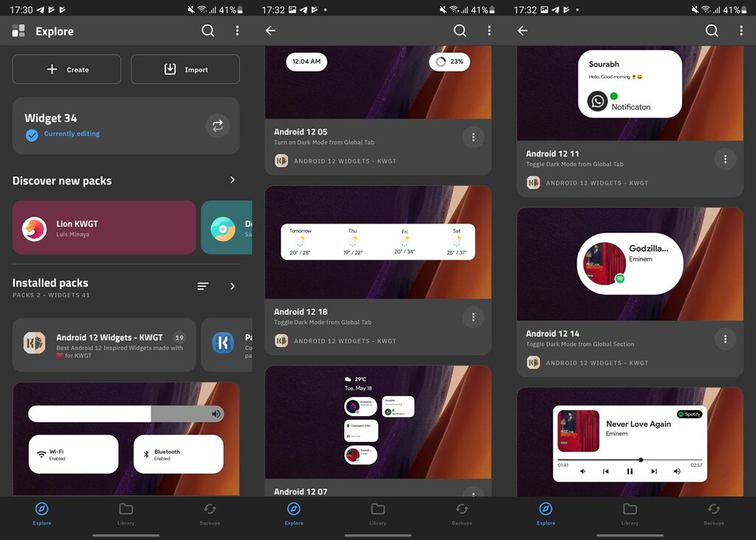This screenshot has height=540, width=756.
Task: Create a new widget
Action: [66, 69]
